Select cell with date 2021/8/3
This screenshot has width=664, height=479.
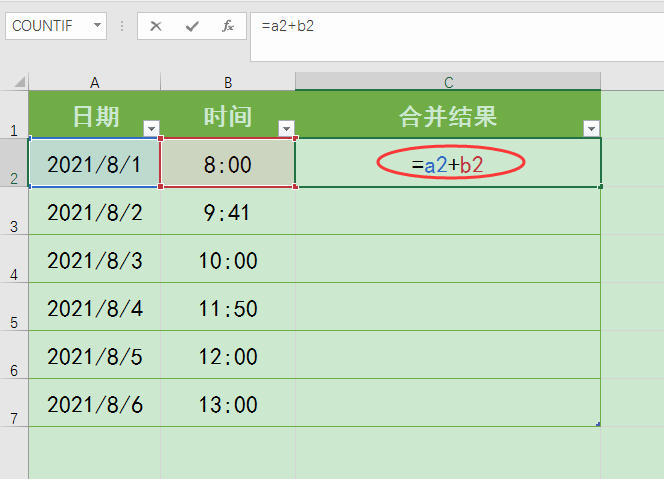94,259
